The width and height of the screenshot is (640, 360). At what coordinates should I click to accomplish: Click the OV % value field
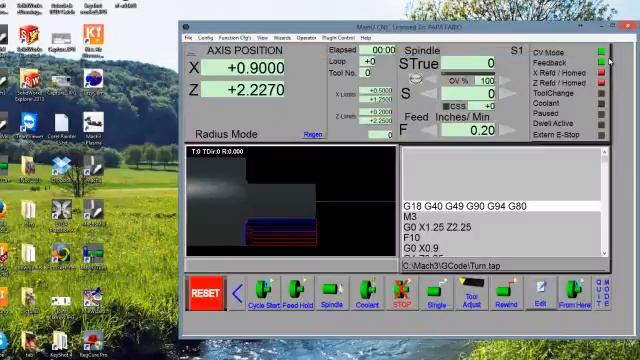pos(485,80)
